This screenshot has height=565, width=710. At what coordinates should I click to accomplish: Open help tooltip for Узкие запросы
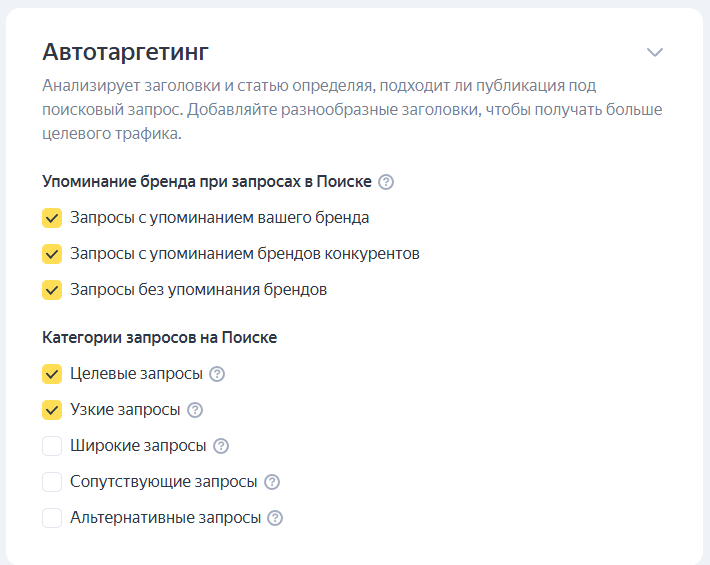tap(195, 410)
